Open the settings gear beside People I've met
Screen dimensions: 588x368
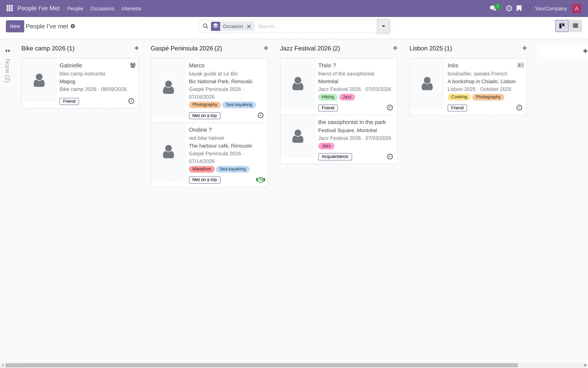click(73, 26)
